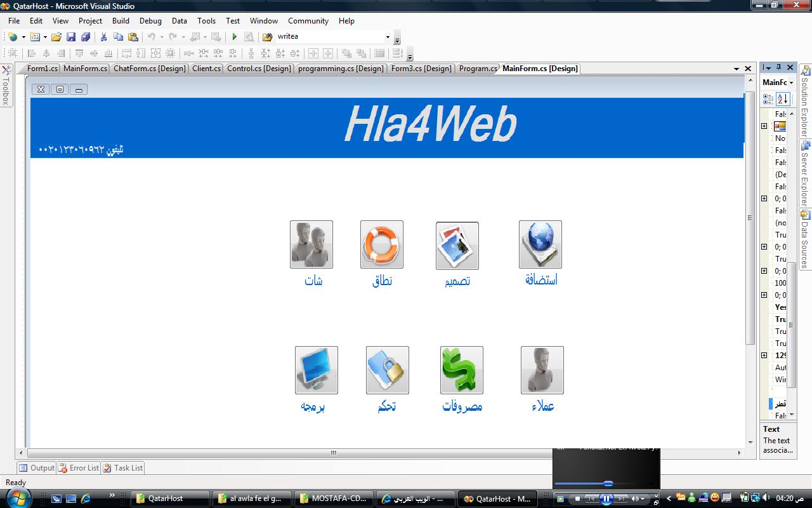The image size is (812, 508).
Task: Open the Build menu
Action: coord(121,21)
